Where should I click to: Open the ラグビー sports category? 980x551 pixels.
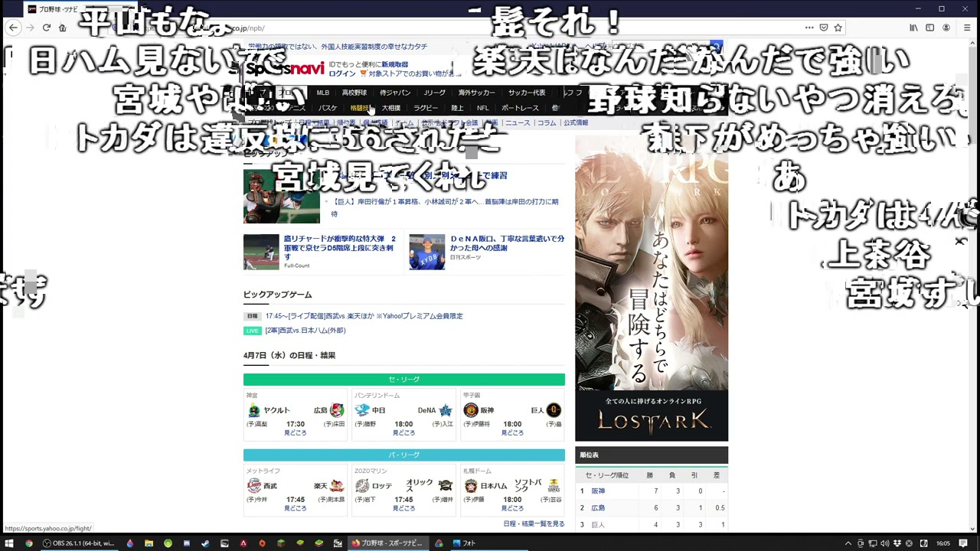tap(426, 108)
